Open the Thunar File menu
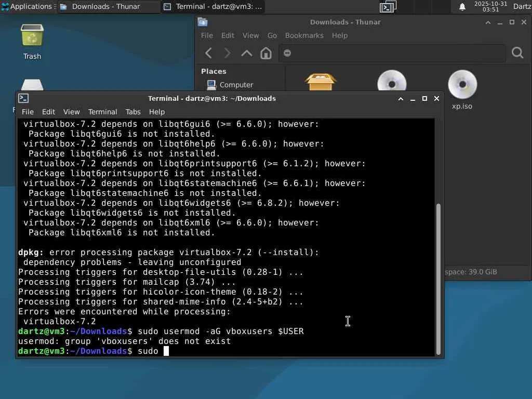Image resolution: width=532 pixels, height=399 pixels. coord(207,35)
